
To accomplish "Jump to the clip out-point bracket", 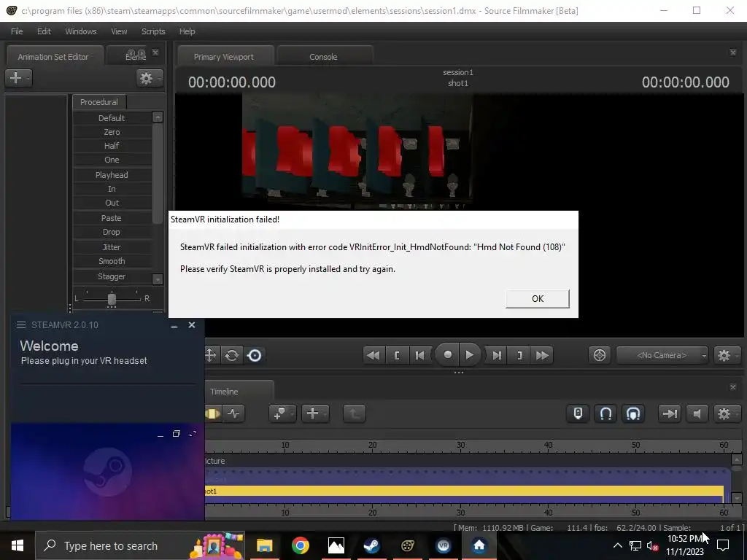I will point(519,355).
